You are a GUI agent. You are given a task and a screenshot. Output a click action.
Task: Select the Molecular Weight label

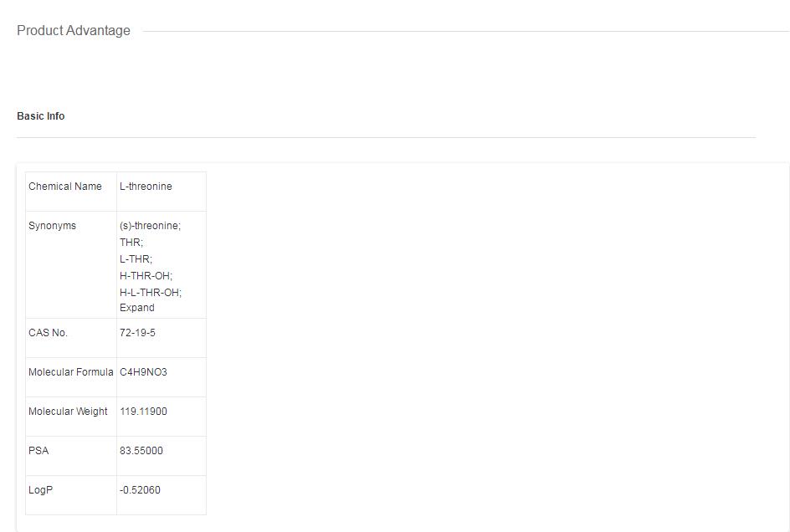(68, 412)
